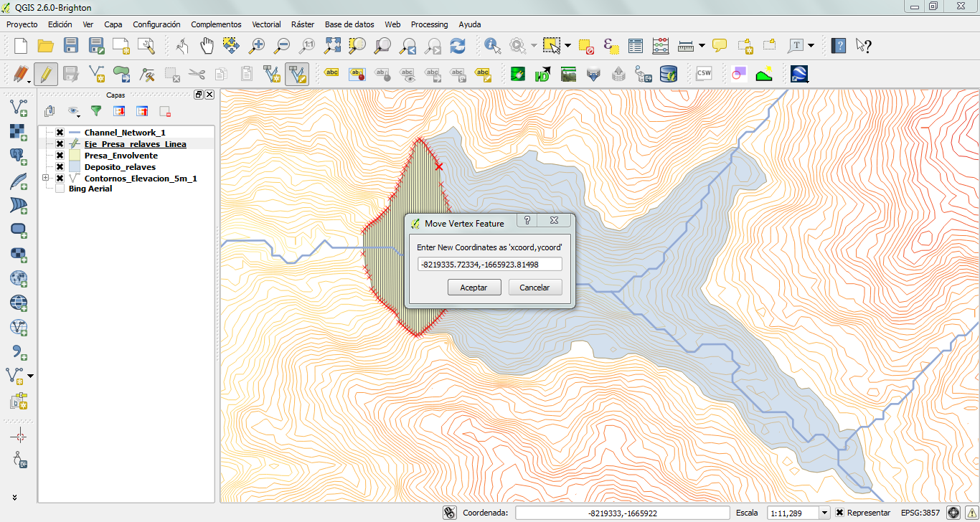Open the select features tool dropdown arrow
The image size is (980, 522).
pos(568,46)
